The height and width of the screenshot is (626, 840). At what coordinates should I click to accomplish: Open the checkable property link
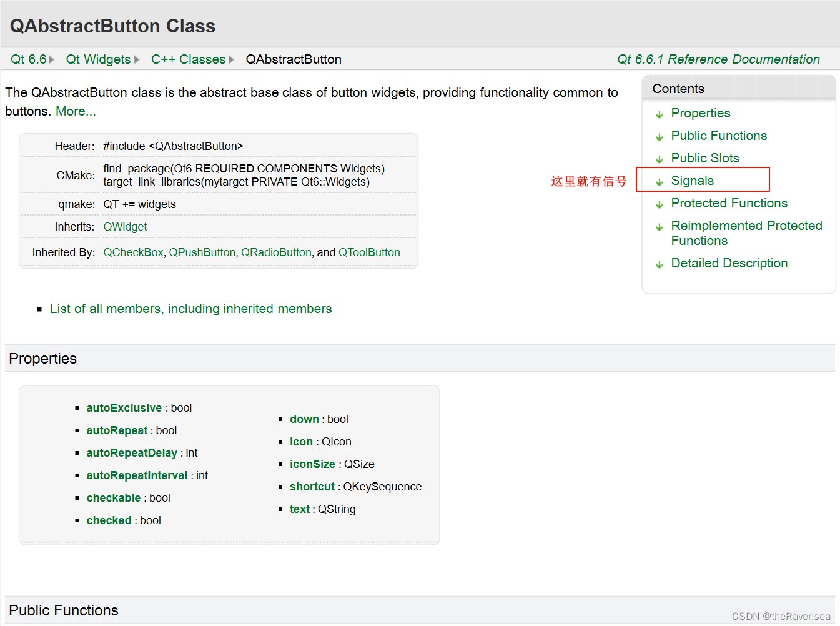coord(114,498)
